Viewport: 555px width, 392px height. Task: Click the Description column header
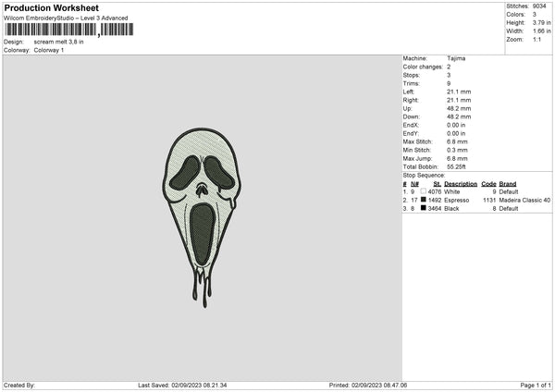point(461,184)
